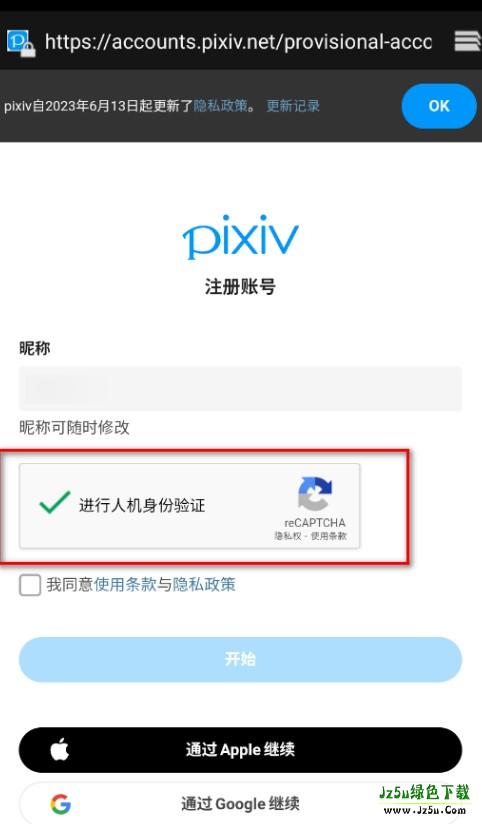This screenshot has height=824, width=482.
Task: Click the pixiv logo
Action: click(240, 236)
